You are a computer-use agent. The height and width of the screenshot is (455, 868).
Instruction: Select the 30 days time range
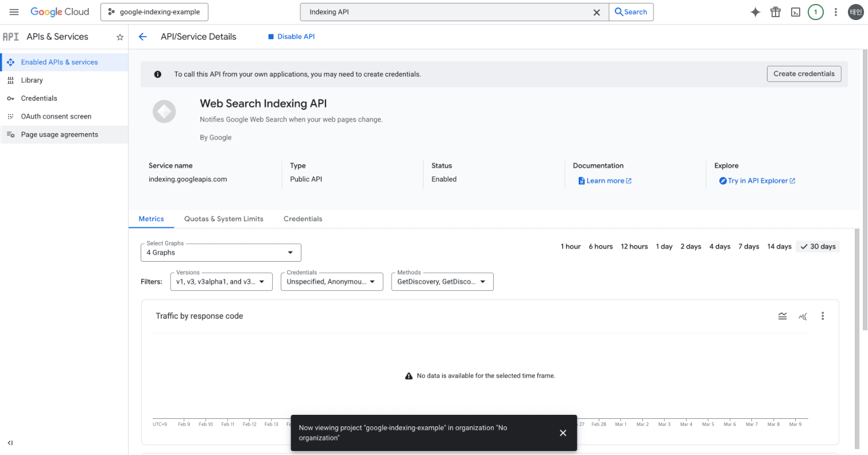pyautogui.click(x=818, y=247)
